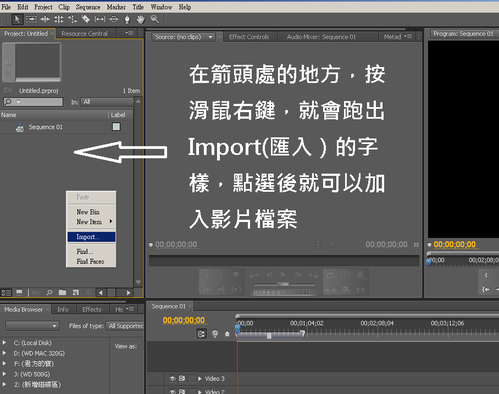Open Source panel group flyout menu

pyautogui.click(x=408, y=36)
